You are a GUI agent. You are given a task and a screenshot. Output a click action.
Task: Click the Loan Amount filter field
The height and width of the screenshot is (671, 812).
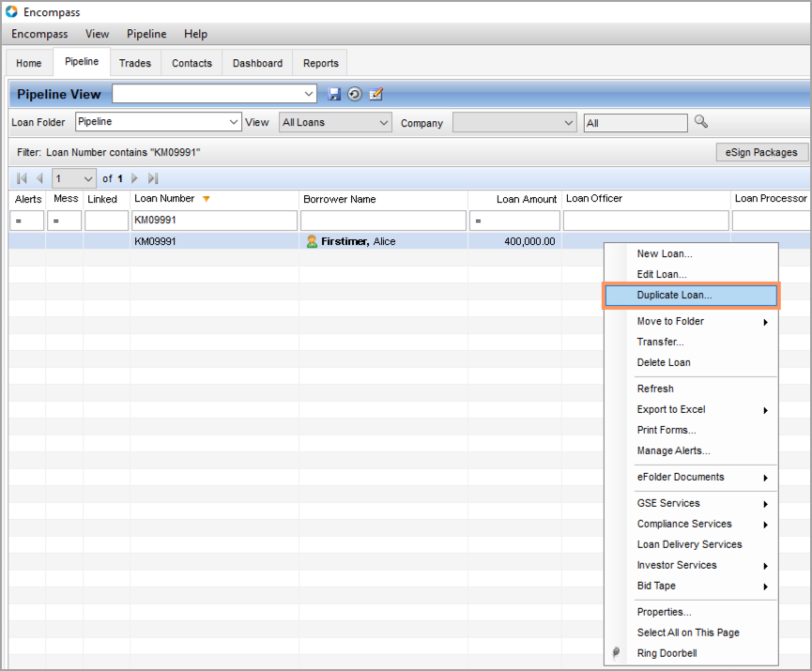(514, 221)
